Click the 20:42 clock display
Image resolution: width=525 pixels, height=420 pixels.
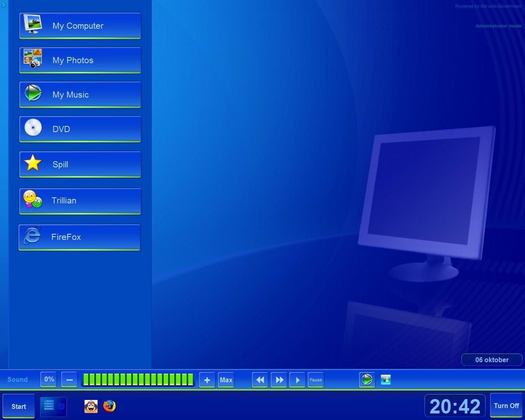455,406
